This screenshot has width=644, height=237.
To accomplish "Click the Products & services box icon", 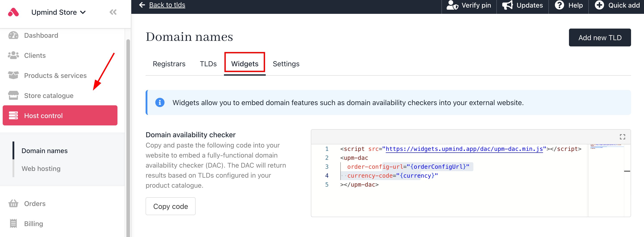I will pos(13,75).
